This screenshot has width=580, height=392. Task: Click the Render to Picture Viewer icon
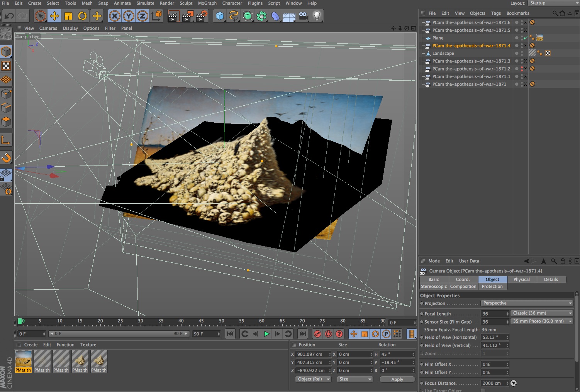pos(188,16)
